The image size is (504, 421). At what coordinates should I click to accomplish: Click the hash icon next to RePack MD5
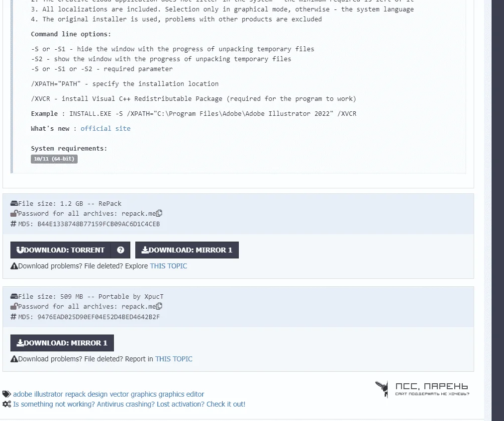click(13, 224)
